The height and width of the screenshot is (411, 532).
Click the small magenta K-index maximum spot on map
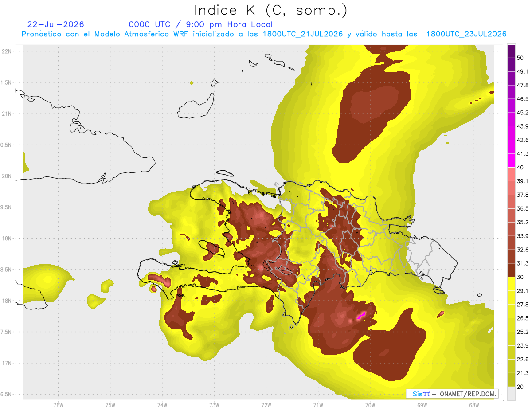coord(361,315)
